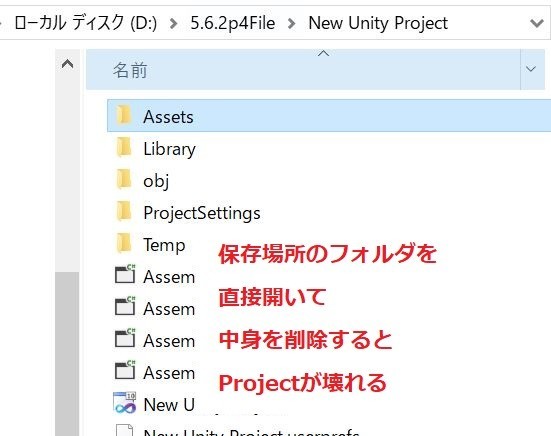Click the obj folder icon
This screenshot has width=551, height=436.
pyautogui.click(x=124, y=180)
